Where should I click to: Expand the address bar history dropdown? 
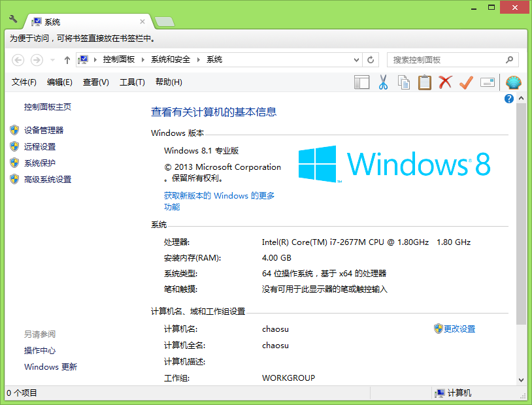coord(356,59)
